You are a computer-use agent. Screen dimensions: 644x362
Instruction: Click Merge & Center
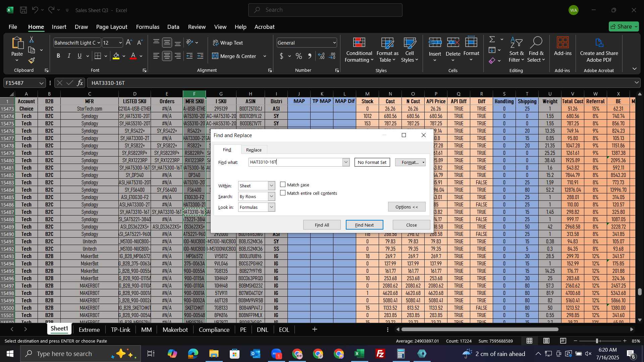pos(234,56)
